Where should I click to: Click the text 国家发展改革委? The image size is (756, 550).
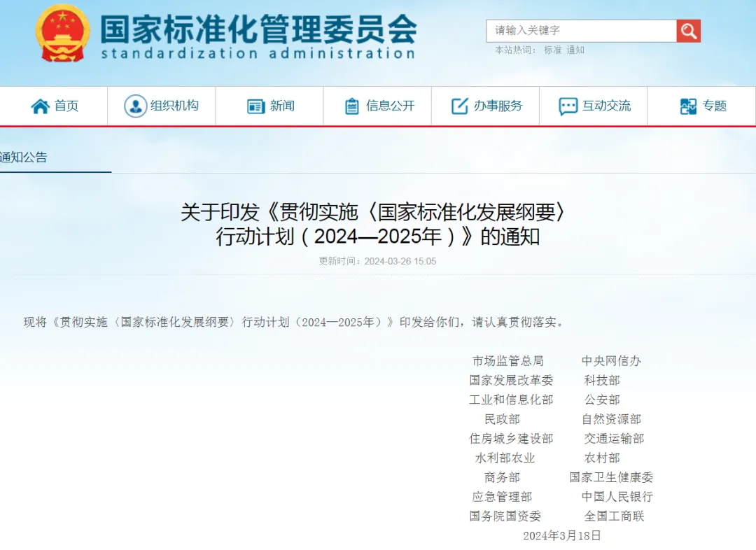pyautogui.click(x=512, y=381)
